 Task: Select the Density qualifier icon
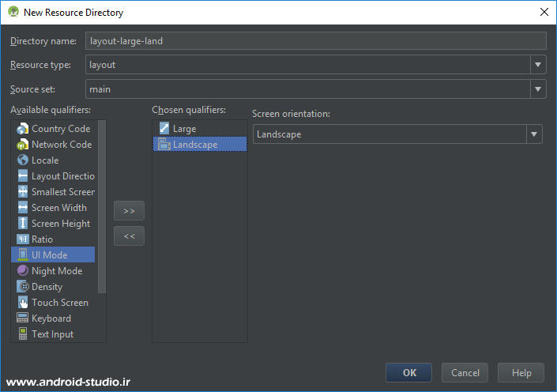(22, 287)
